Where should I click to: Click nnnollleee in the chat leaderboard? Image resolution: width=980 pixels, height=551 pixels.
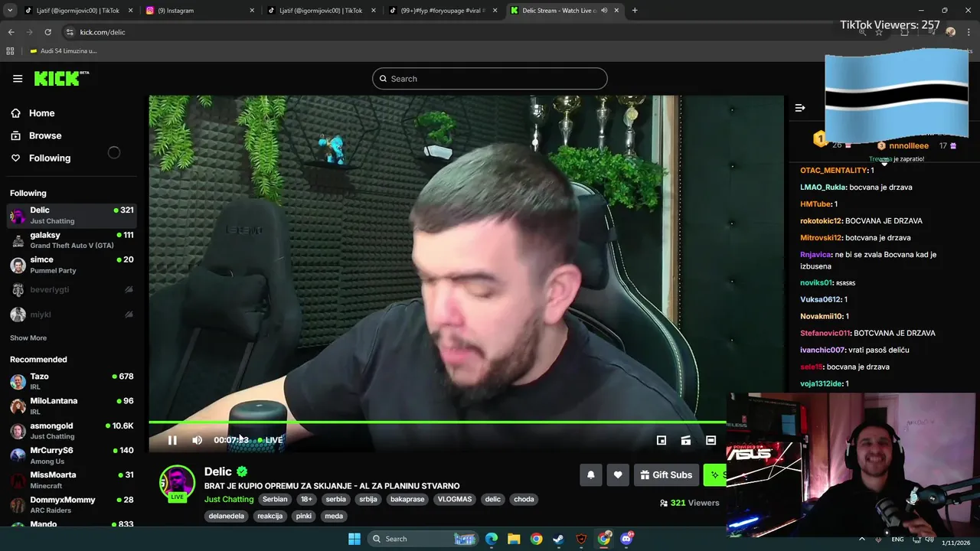[909, 145]
